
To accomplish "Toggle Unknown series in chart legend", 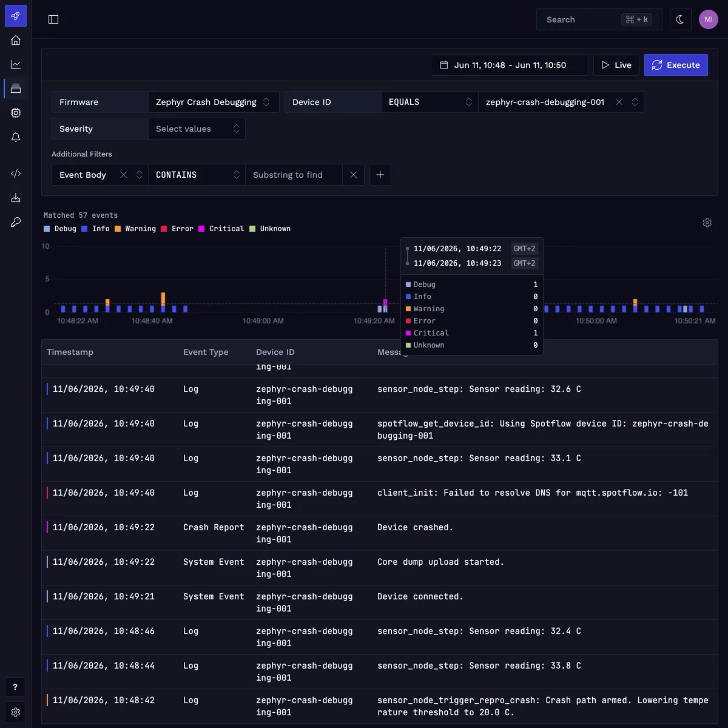I will pos(270,229).
